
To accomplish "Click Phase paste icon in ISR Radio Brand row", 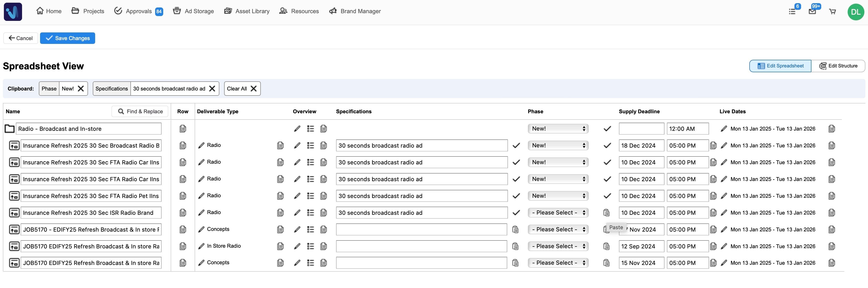I will click(x=606, y=213).
